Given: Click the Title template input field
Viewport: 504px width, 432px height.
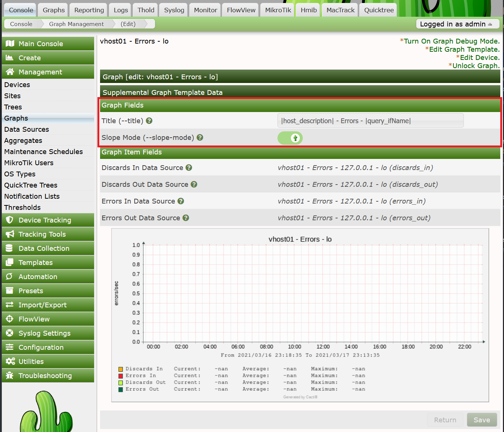Looking at the screenshot, I should click(x=370, y=121).
